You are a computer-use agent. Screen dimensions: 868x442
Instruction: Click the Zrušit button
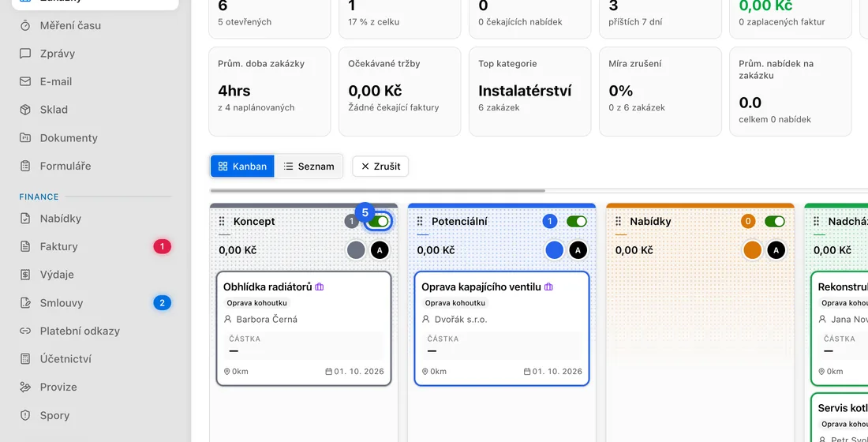point(380,167)
